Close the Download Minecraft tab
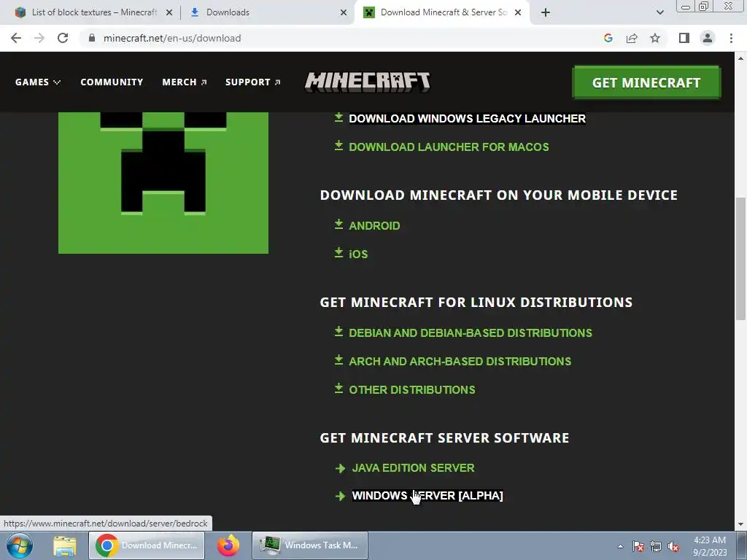Image resolution: width=747 pixels, height=560 pixels. [x=518, y=13]
